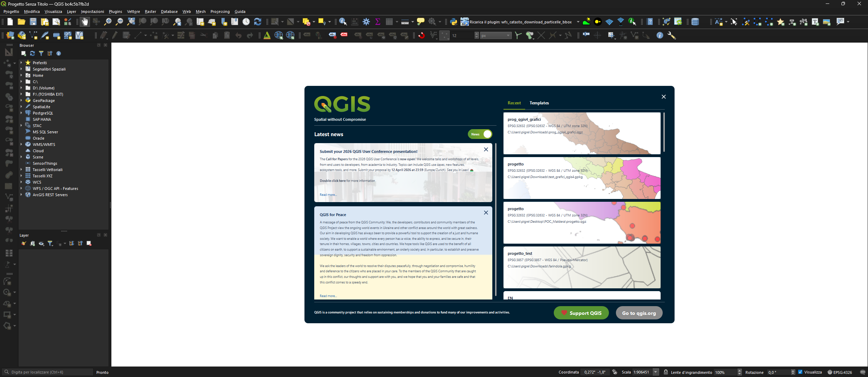The image size is (868, 377).
Task: Select the Pan Map hand tool
Action: click(x=85, y=22)
